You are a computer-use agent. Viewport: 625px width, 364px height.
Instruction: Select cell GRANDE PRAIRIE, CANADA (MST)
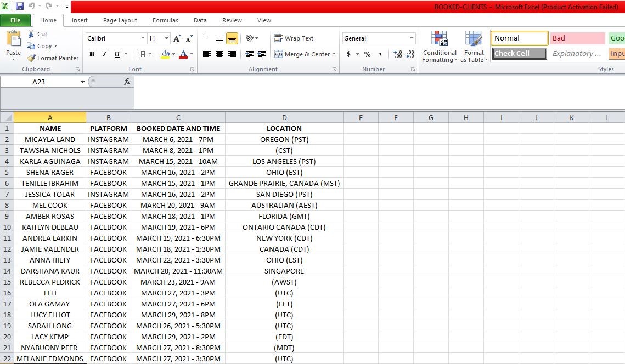(x=284, y=183)
